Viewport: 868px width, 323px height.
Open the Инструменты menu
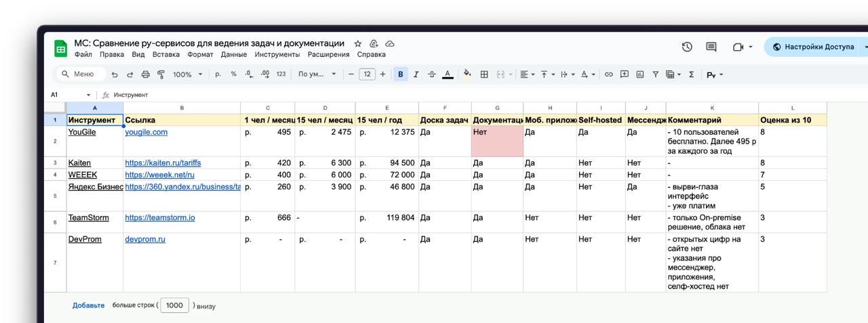coord(277,54)
